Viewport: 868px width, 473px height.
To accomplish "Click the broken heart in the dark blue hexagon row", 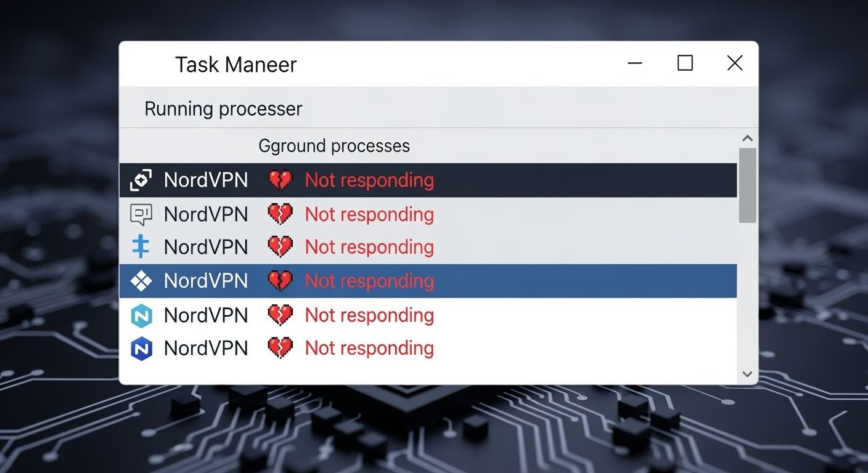I will (x=280, y=348).
